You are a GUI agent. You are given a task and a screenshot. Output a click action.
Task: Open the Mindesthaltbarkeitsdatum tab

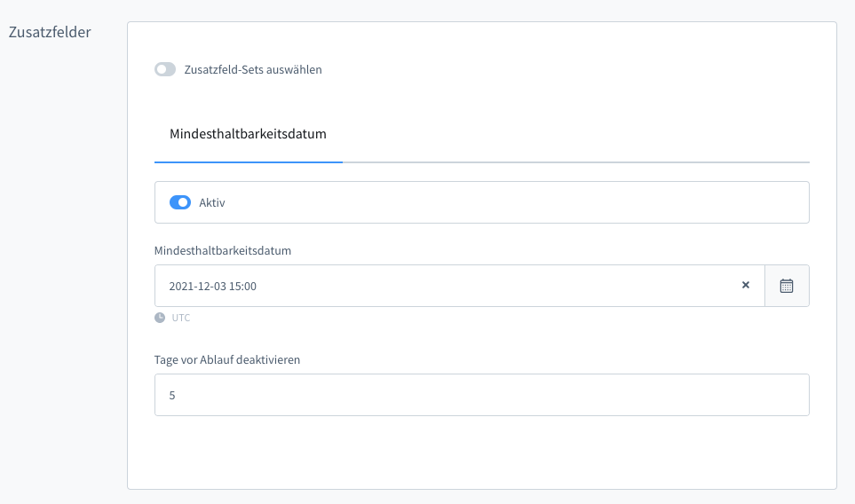pyautogui.click(x=248, y=135)
